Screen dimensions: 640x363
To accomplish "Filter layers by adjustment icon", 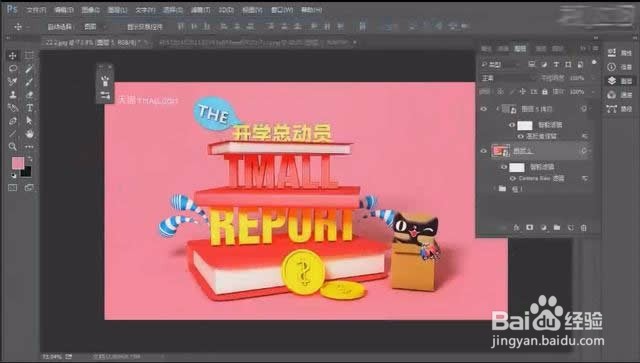I will coord(544,65).
